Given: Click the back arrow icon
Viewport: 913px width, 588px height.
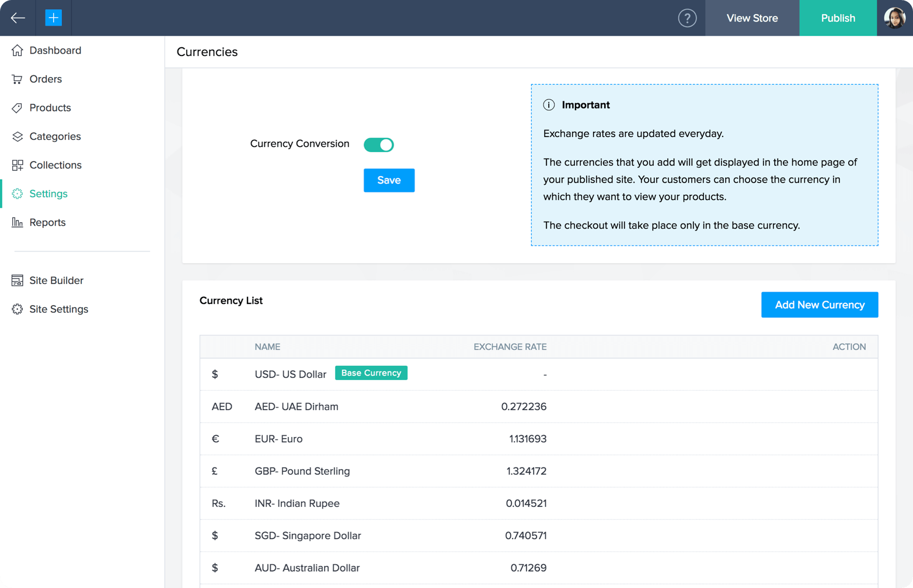Looking at the screenshot, I should pyautogui.click(x=18, y=18).
